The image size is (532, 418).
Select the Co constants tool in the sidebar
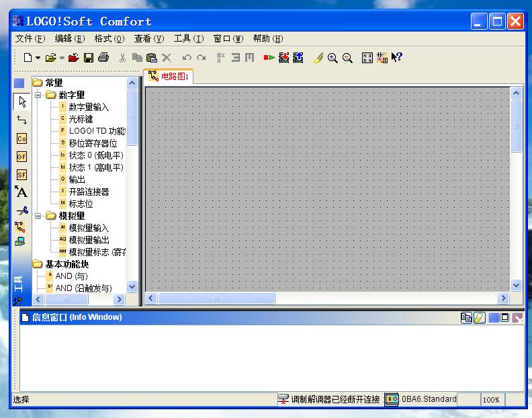tap(21, 138)
